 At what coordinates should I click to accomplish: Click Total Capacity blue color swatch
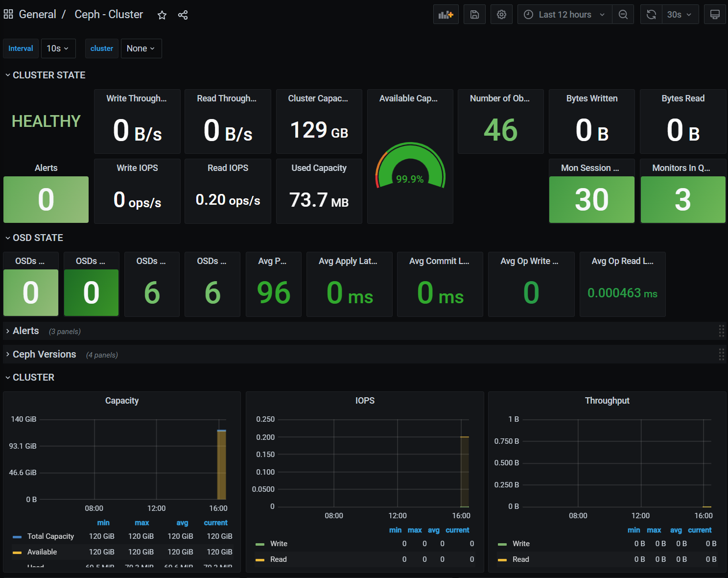pyautogui.click(x=17, y=537)
